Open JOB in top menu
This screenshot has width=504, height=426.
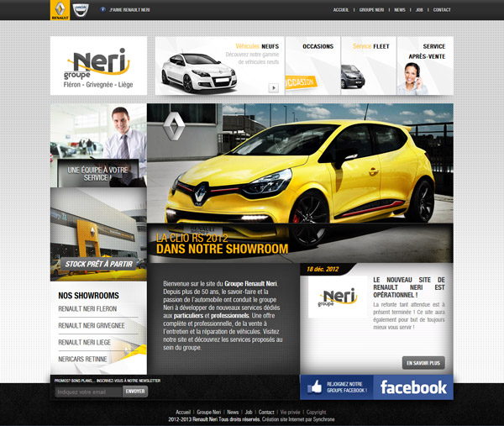[419, 10]
